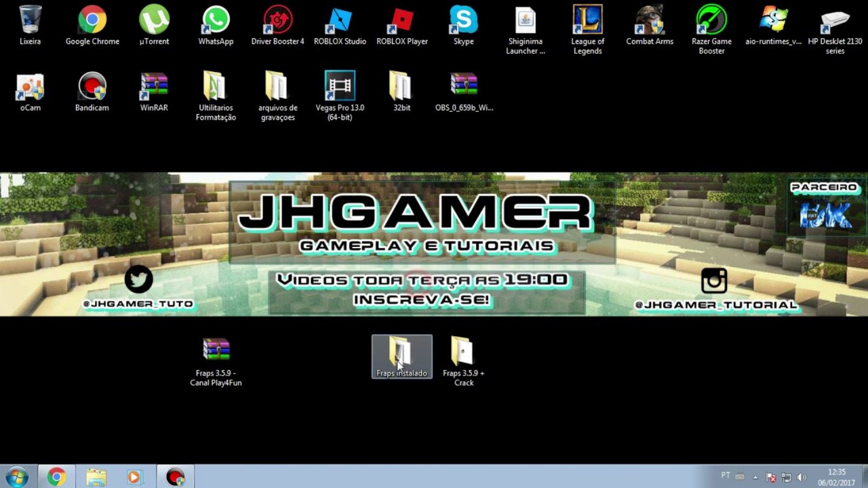The width and height of the screenshot is (868, 488).
Task: Open the WhatsApp desktop shortcut
Action: (x=216, y=26)
